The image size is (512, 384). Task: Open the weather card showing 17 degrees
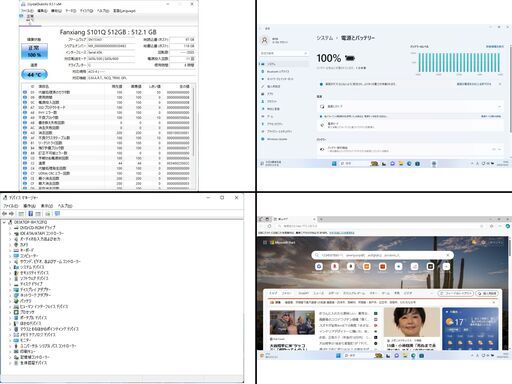pyautogui.click(x=470, y=328)
